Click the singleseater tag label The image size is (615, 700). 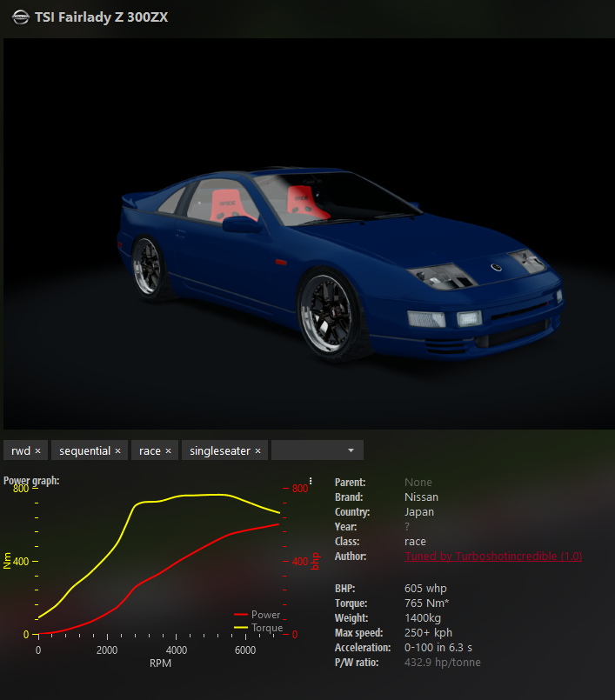220,451
